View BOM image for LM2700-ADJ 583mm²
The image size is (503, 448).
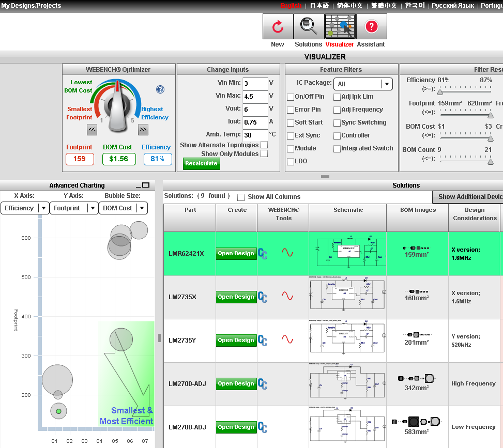pyautogui.click(x=416, y=421)
